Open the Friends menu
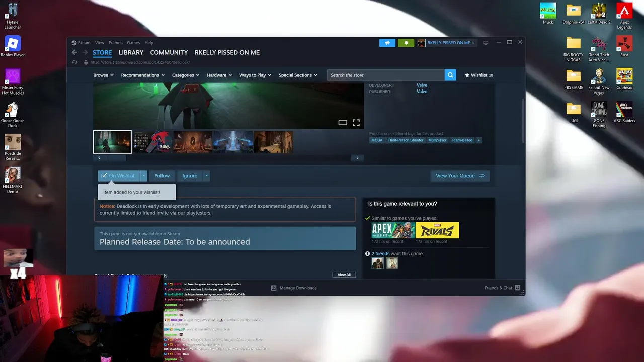This screenshot has width=644, height=362. click(116, 43)
